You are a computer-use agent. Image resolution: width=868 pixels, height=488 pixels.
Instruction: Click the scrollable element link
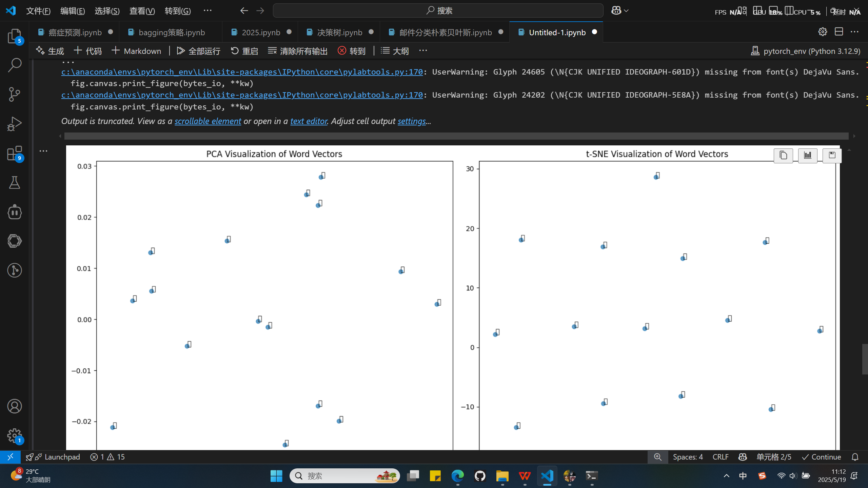tap(208, 121)
